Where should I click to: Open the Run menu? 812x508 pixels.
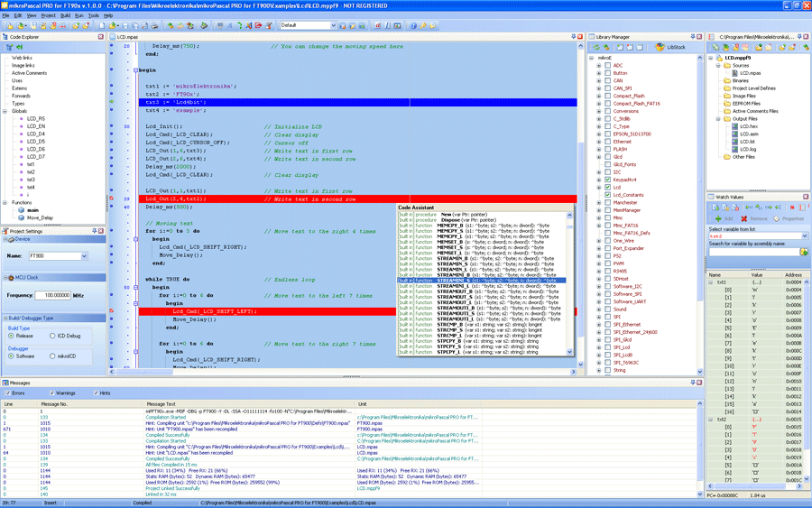pyautogui.click(x=78, y=15)
